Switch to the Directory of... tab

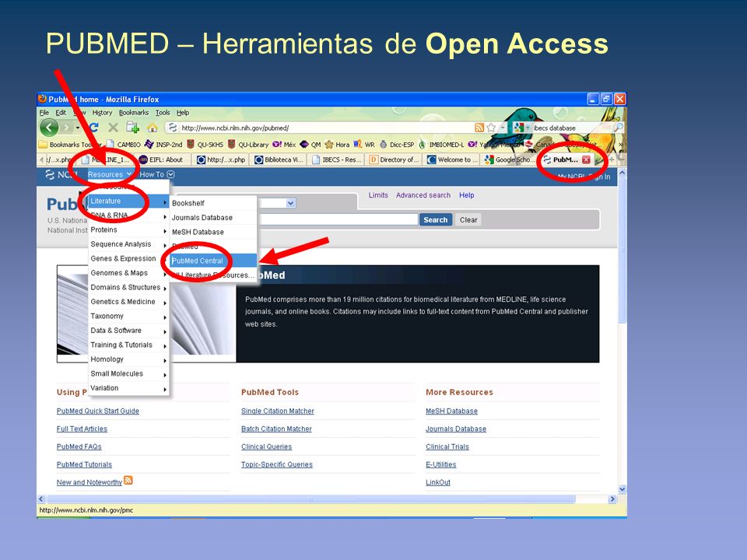395,160
